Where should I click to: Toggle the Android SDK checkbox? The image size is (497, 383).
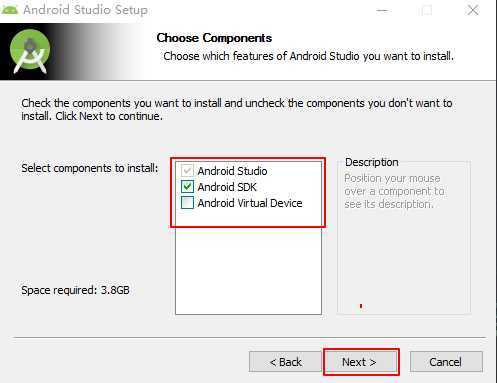pos(187,187)
